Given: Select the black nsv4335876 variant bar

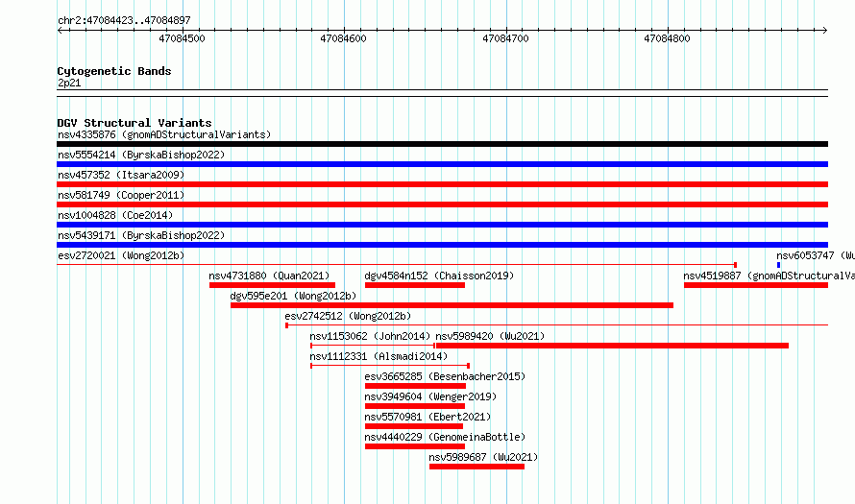Looking at the screenshot, I should click(x=442, y=144).
